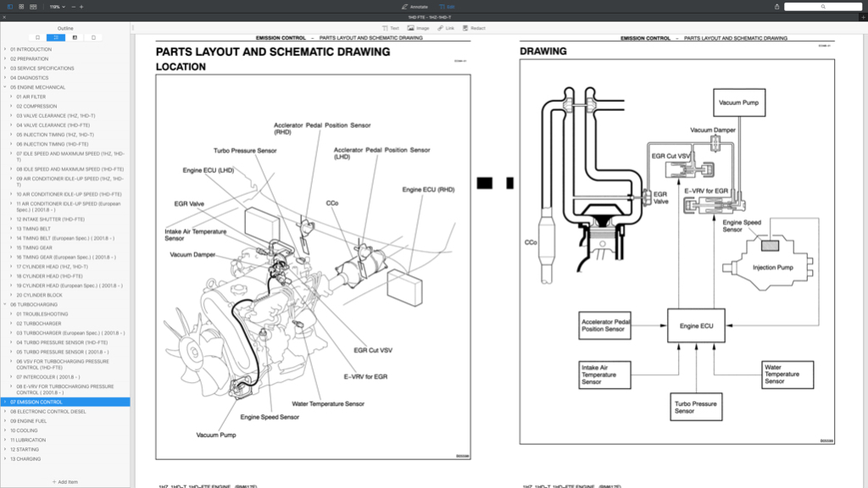Click the zoom out minus icon
Screen dimensions: 868x488
pos(73,7)
